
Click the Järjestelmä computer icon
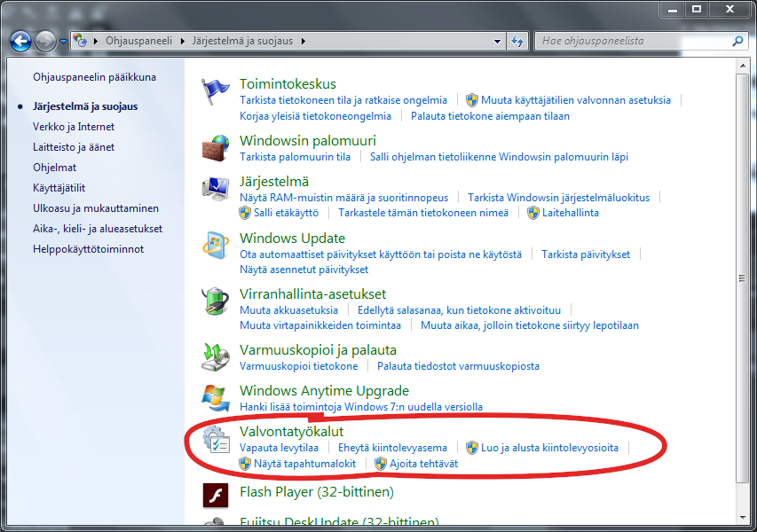click(216, 189)
